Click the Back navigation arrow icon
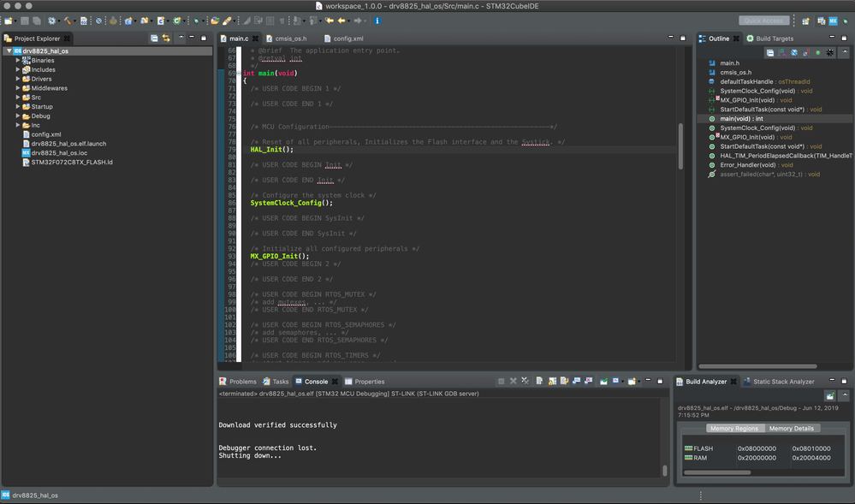855x504 pixels. point(341,21)
